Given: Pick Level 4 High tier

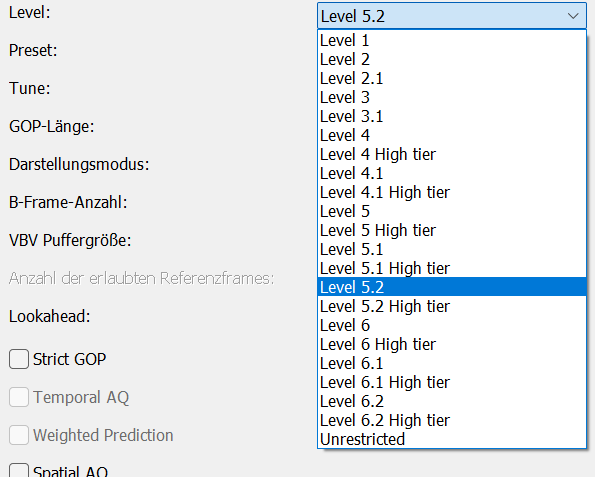Looking at the screenshot, I should coord(452,154).
